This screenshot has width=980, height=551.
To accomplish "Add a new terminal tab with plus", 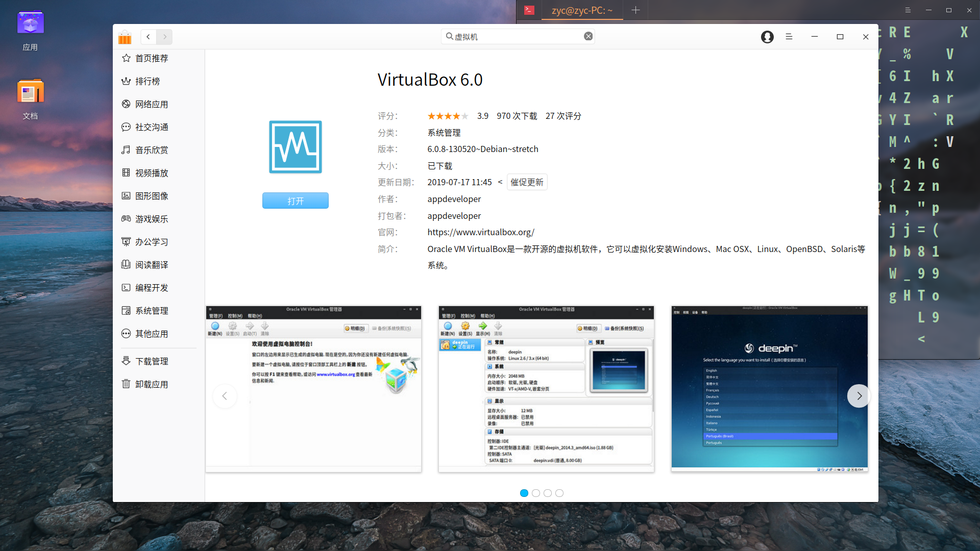I will click(x=635, y=10).
